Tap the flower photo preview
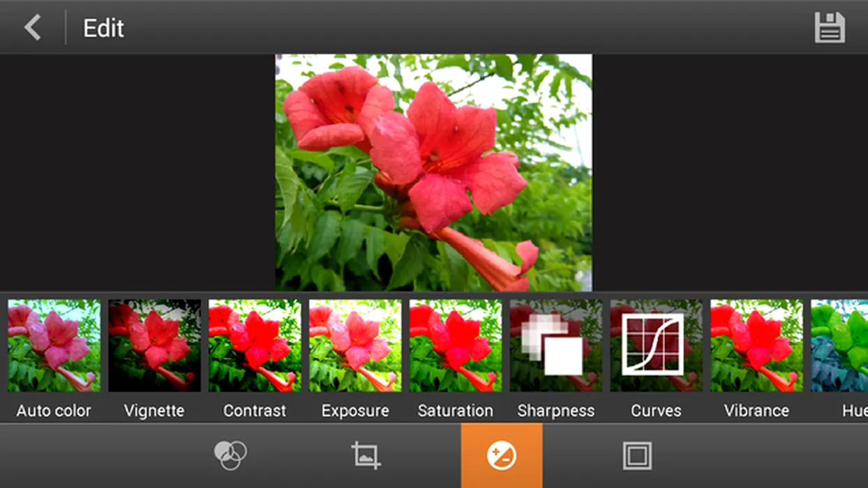868x488 pixels. tap(433, 173)
